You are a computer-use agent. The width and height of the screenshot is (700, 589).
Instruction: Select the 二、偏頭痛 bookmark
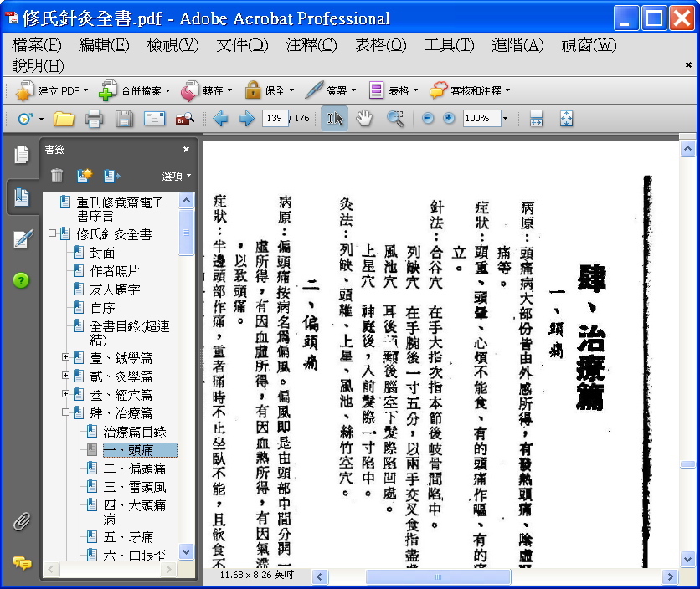[134, 468]
